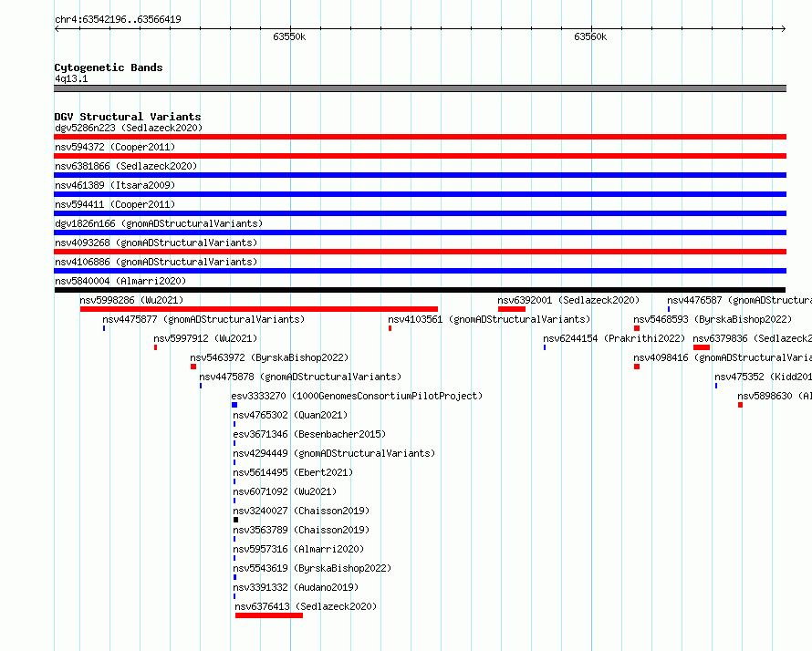The image size is (812, 651).
Task: Click nsv4476587 variant label
Action: coord(740,300)
